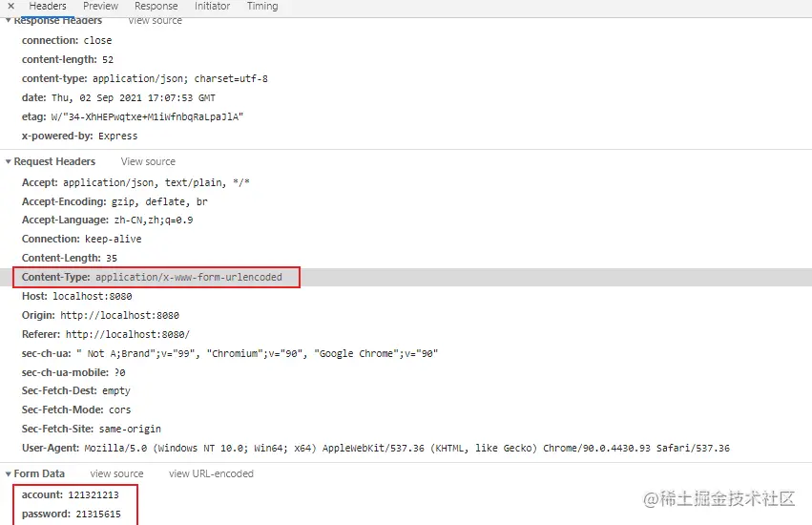Select the User-Agent header row

[375, 449]
